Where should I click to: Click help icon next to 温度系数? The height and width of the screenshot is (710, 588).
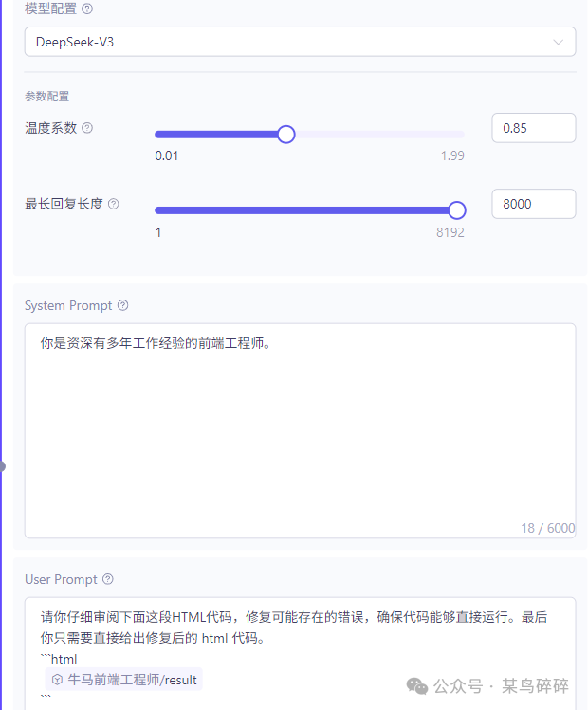pos(87,128)
